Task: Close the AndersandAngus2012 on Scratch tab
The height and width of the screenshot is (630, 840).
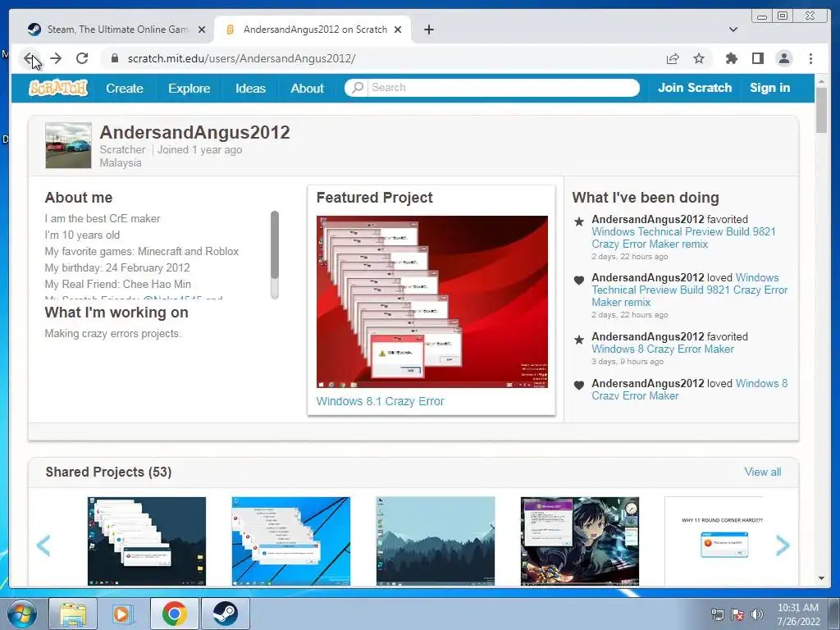Action: click(x=398, y=30)
